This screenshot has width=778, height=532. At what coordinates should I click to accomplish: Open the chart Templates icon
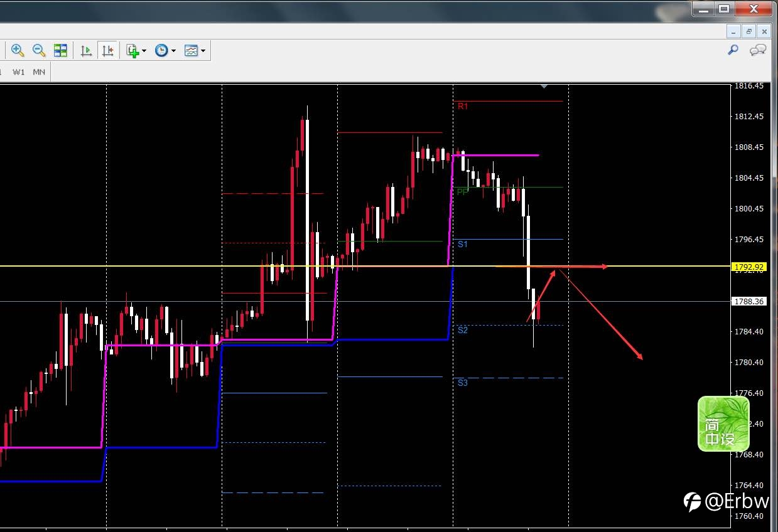click(192, 50)
